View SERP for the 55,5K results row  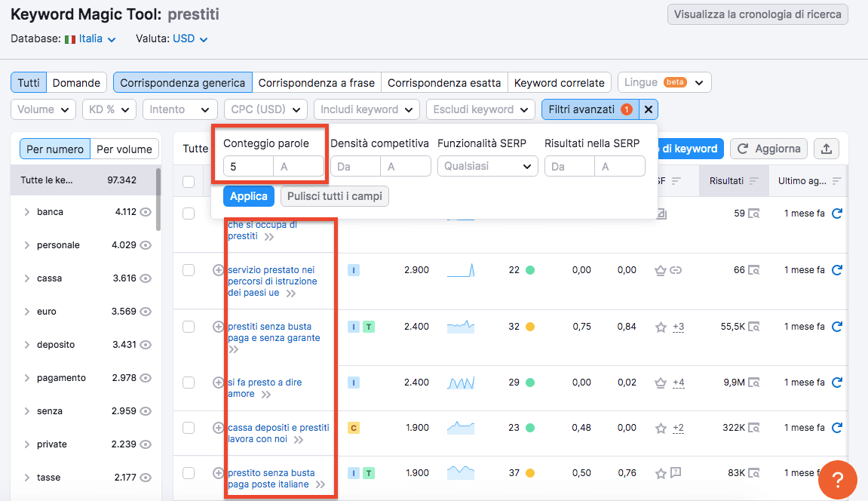tap(753, 327)
